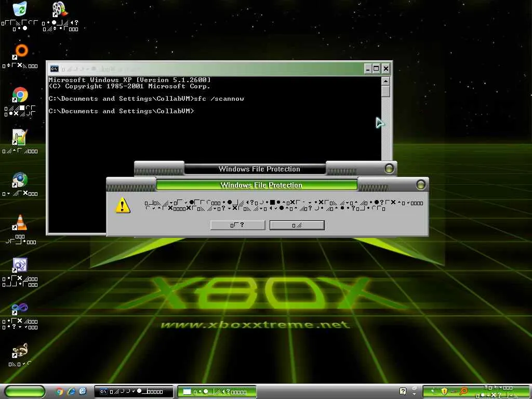The image size is (532, 399).
Task: Open the purple infinity-logo shortcut on desktop
Action: (20, 308)
